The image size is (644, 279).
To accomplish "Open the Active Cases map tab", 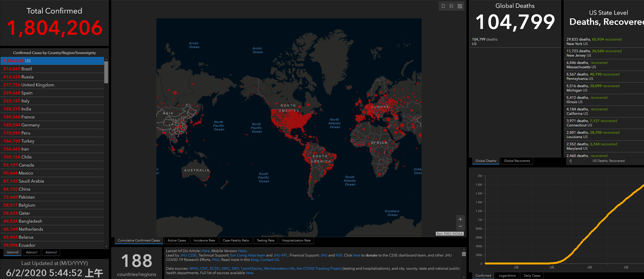I will pyautogui.click(x=177, y=240).
